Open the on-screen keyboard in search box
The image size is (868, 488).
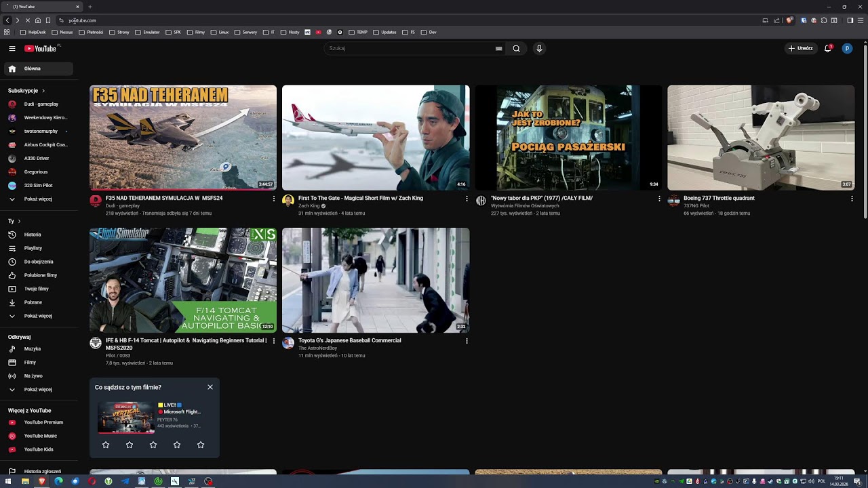coord(499,48)
